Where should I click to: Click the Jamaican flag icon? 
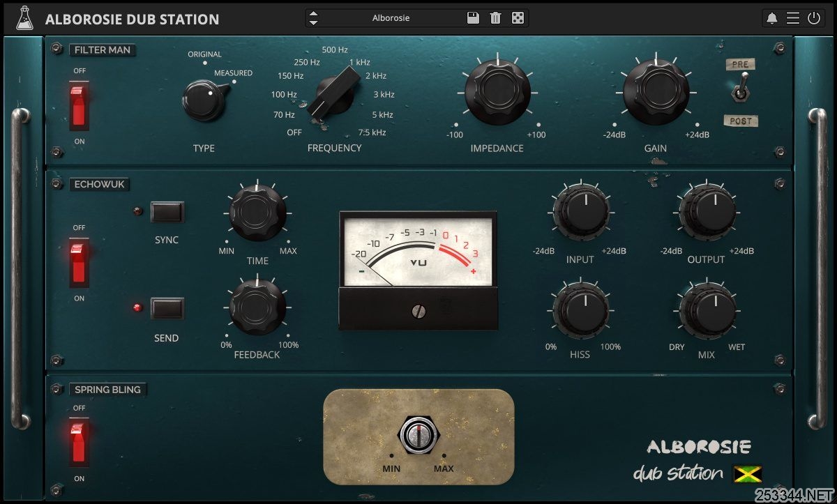[x=747, y=474]
